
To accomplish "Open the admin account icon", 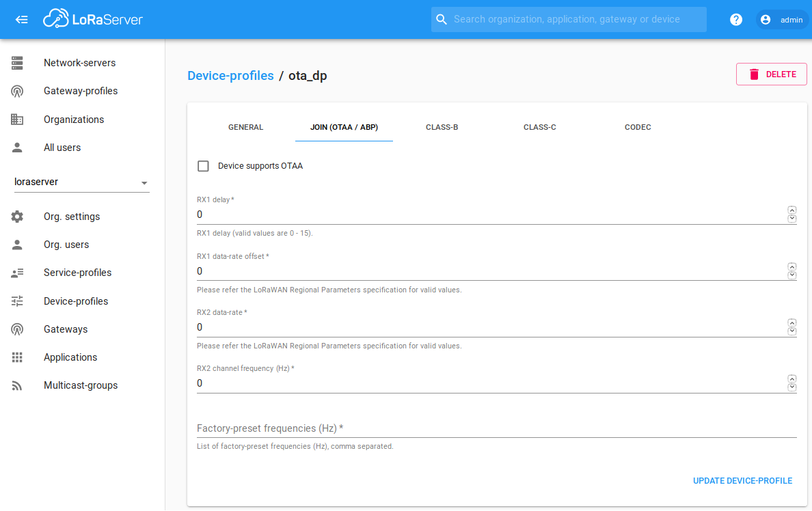I will click(765, 19).
